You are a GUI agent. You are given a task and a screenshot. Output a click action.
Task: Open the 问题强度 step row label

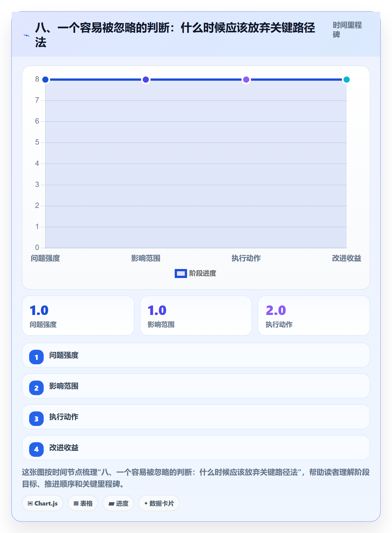(64, 355)
